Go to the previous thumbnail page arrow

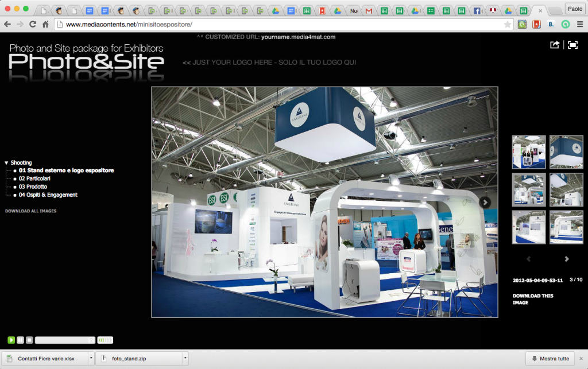click(x=529, y=259)
